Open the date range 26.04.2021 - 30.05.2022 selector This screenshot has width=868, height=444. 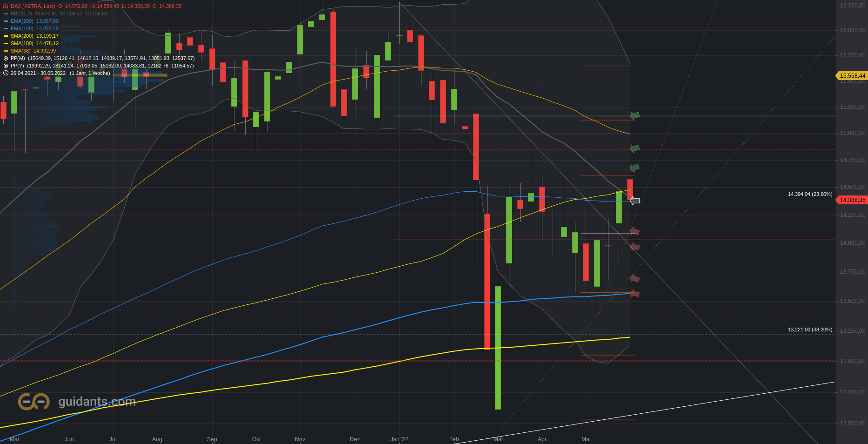38,73
